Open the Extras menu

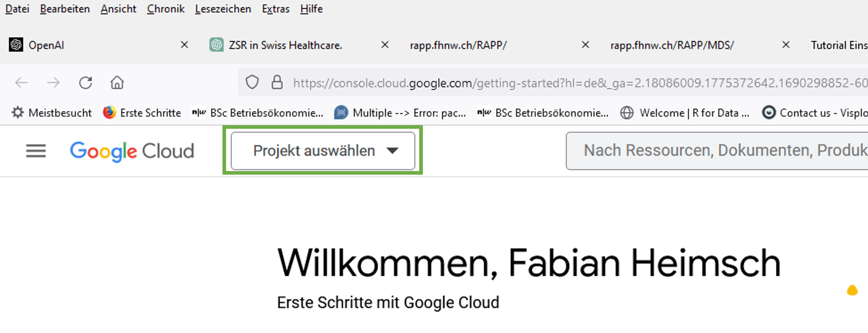[276, 9]
